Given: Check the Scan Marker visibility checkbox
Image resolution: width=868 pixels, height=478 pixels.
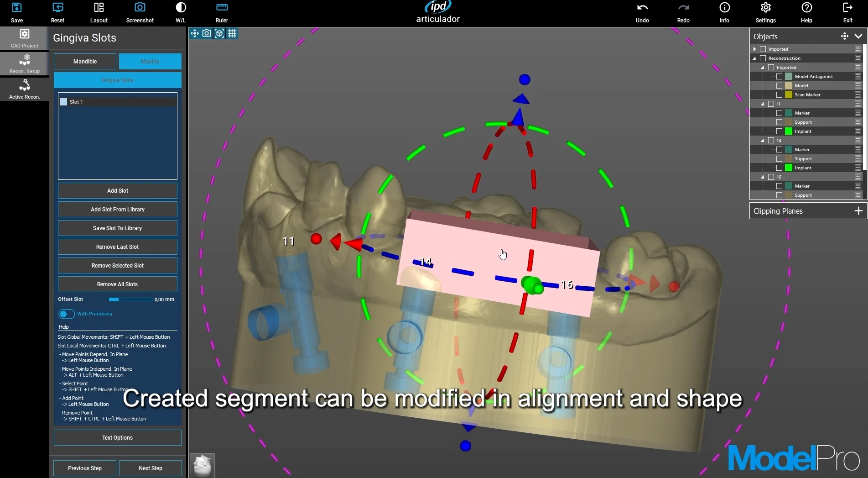Looking at the screenshot, I should 779,95.
